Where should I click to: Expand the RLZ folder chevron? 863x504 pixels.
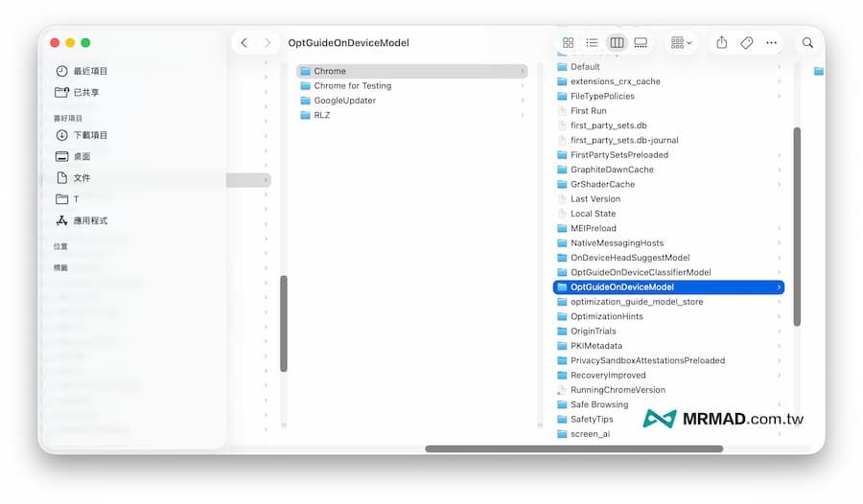523,115
